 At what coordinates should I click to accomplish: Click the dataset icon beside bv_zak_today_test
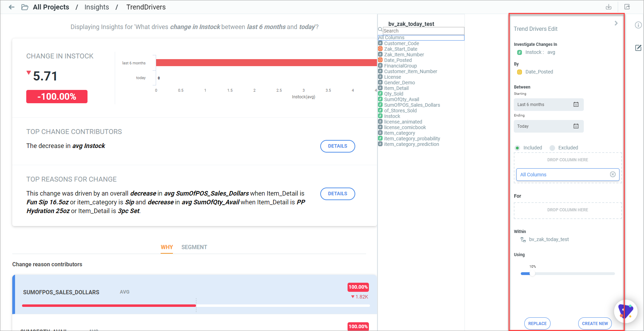[x=523, y=240]
